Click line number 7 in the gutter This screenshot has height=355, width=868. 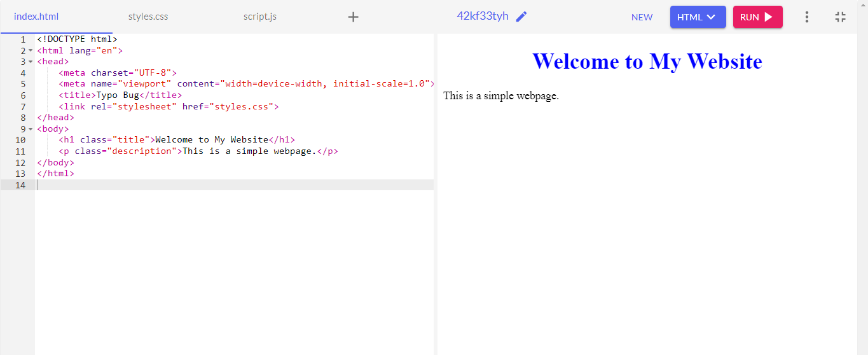point(23,106)
